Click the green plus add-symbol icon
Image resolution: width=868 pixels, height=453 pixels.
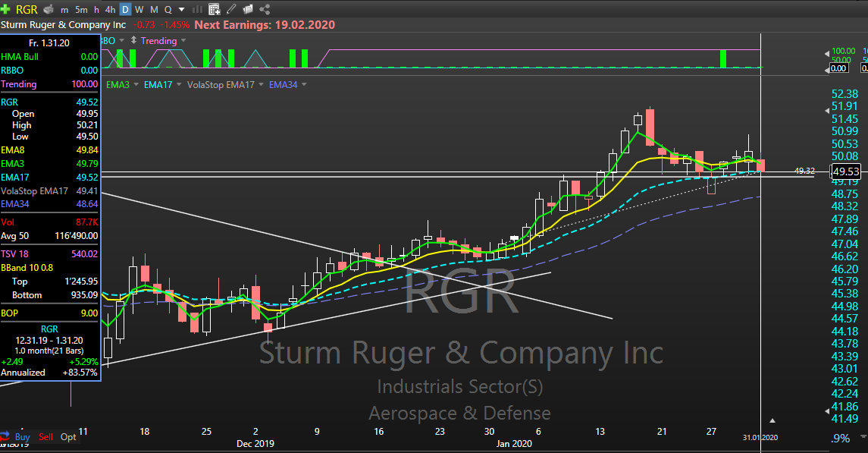[5, 9]
